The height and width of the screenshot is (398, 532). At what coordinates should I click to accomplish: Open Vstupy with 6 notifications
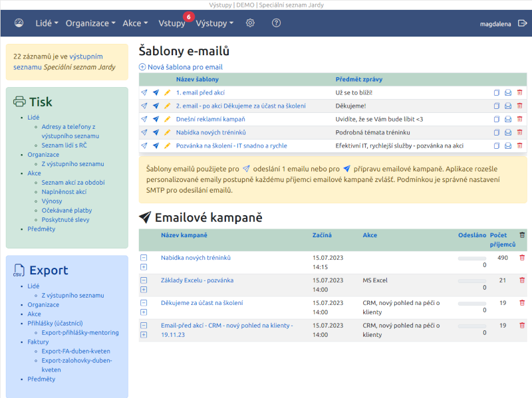[172, 23]
